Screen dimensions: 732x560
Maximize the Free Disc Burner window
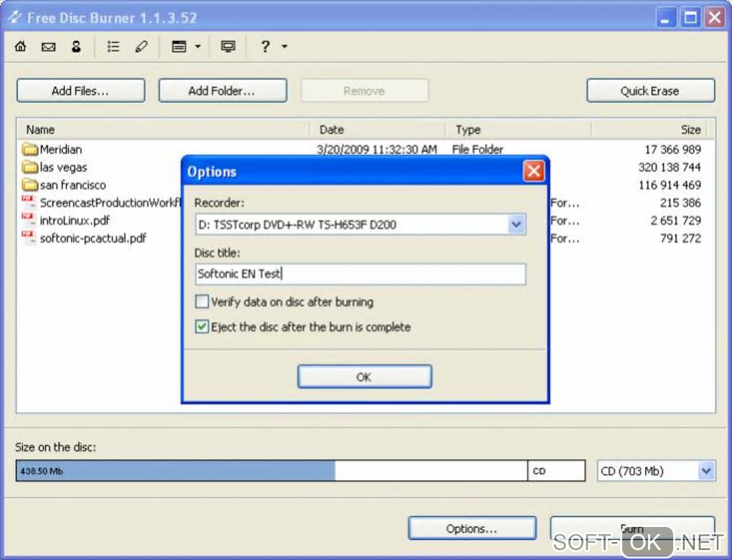pyautogui.click(x=690, y=18)
